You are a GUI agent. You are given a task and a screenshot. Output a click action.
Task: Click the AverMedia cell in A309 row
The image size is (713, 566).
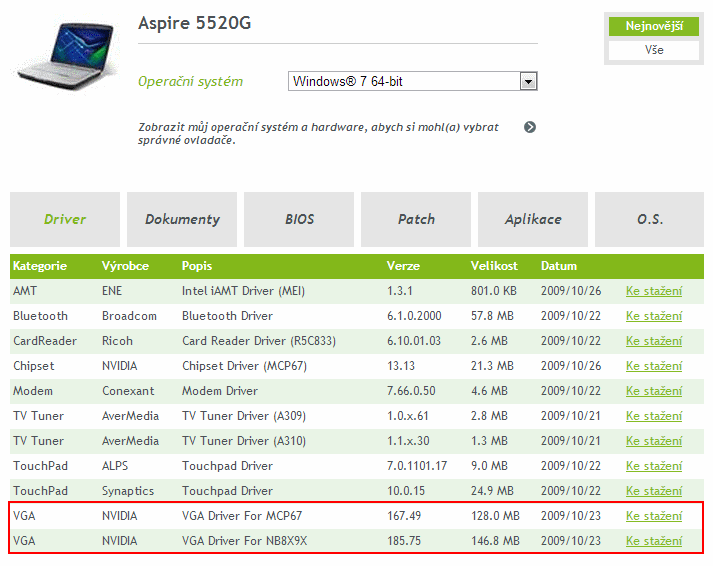(131, 416)
